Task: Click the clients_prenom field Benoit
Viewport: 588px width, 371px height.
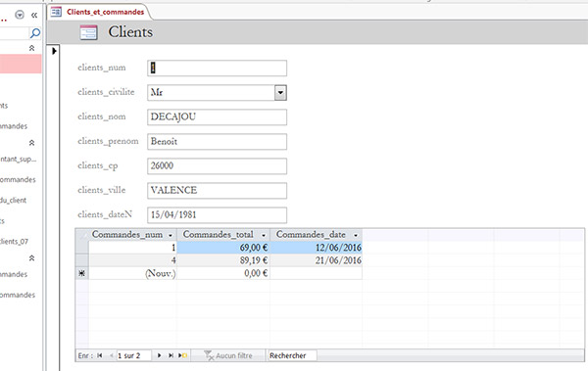Action: [x=218, y=142]
